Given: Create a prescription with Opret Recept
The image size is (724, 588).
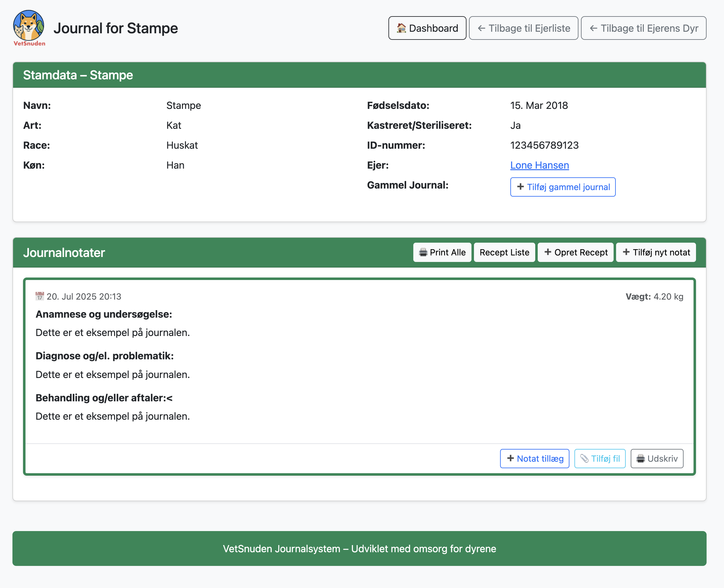Looking at the screenshot, I should [x=575, y=252].
